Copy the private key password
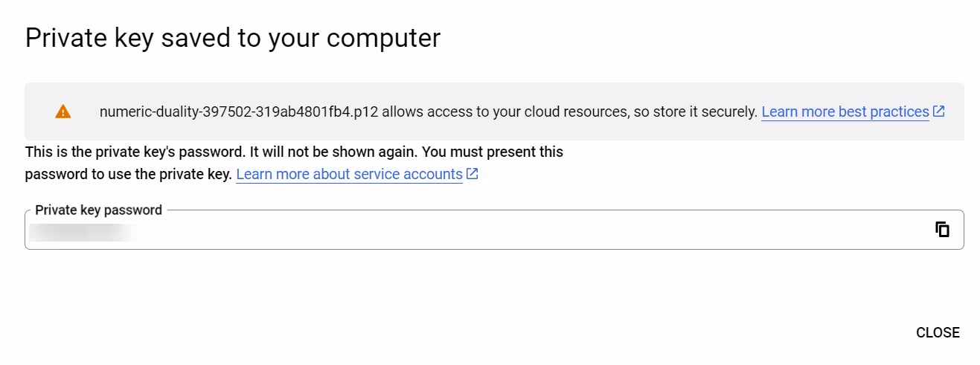Viewport: 980px width, 365px height. coord(942,230)
